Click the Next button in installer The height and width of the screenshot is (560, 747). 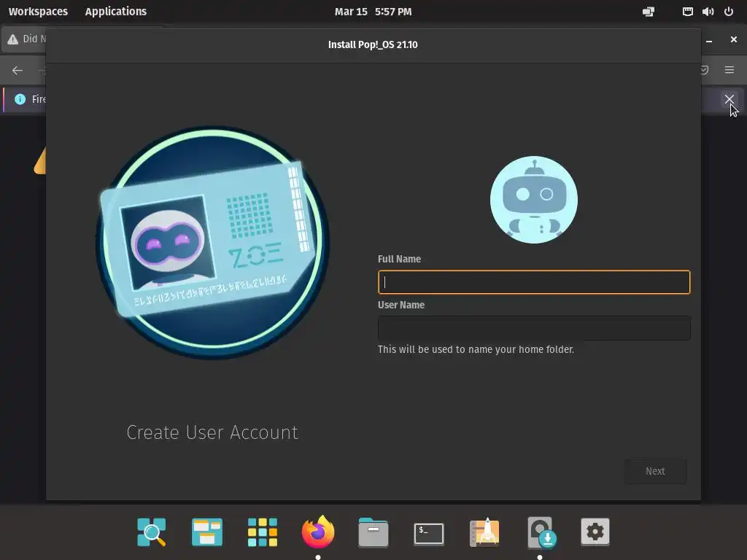(655, 471)
